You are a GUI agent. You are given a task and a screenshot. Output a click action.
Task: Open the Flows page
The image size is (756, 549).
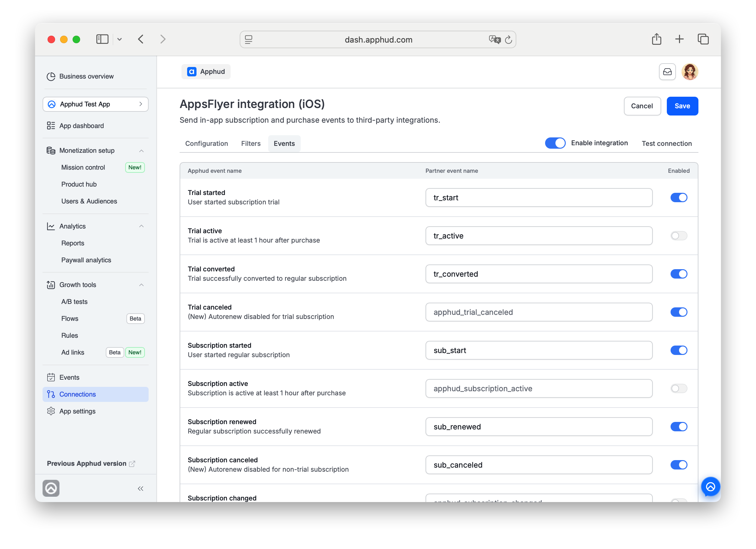(70, 319)
